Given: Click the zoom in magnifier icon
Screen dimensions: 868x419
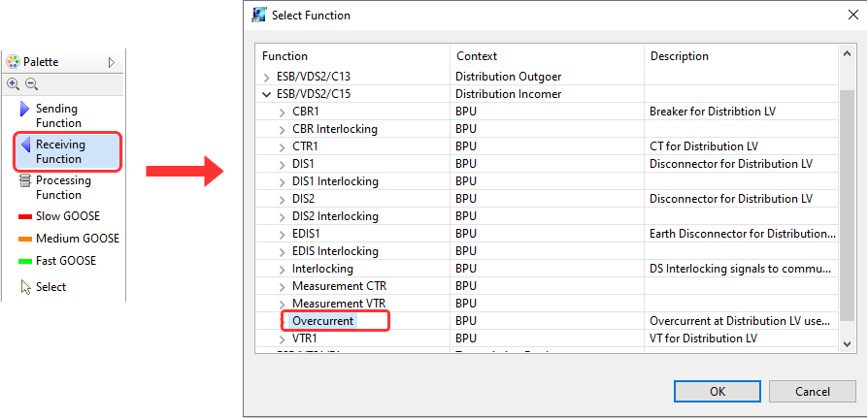Looking at the screenshot, I should click(x=14, y=84).
